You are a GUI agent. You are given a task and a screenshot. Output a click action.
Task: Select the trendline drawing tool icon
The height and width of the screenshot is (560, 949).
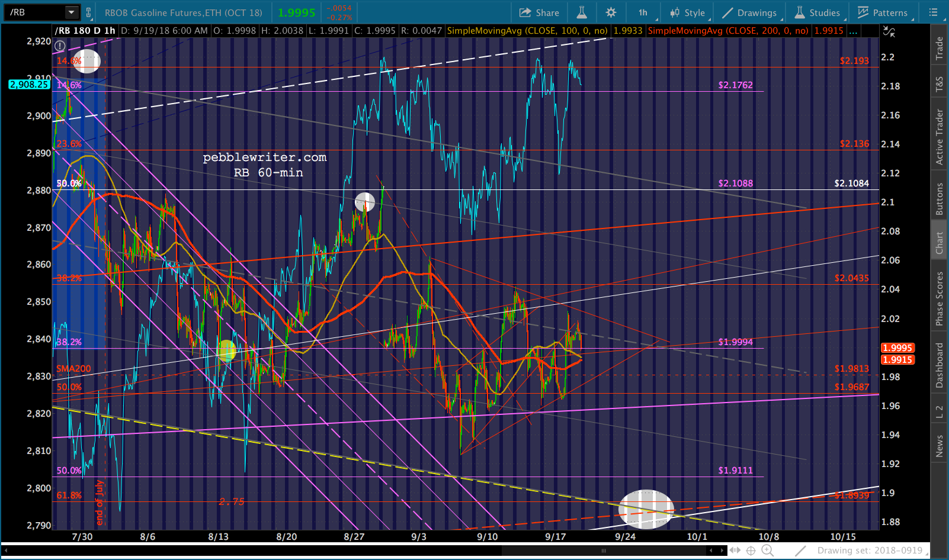click(x=800, y=551)
